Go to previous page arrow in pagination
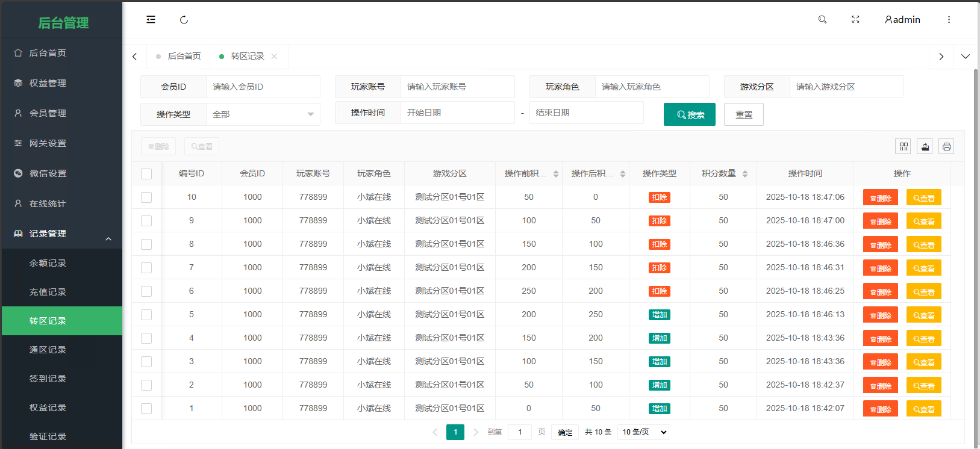980x449 pixels. [x=435, y=432]
